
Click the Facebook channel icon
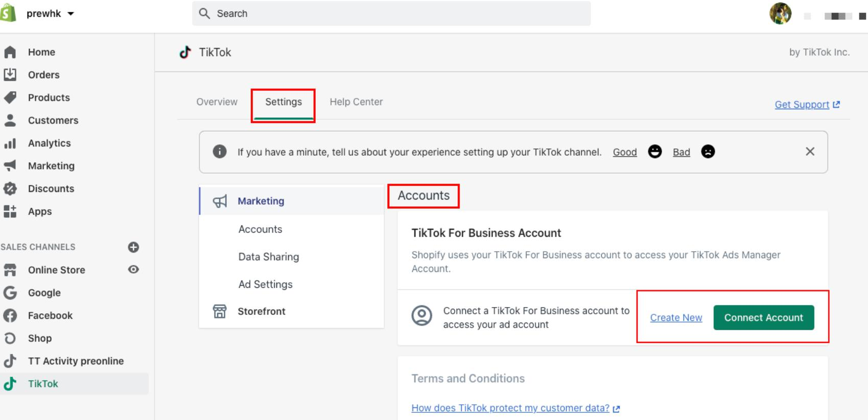tap(10, 315)
